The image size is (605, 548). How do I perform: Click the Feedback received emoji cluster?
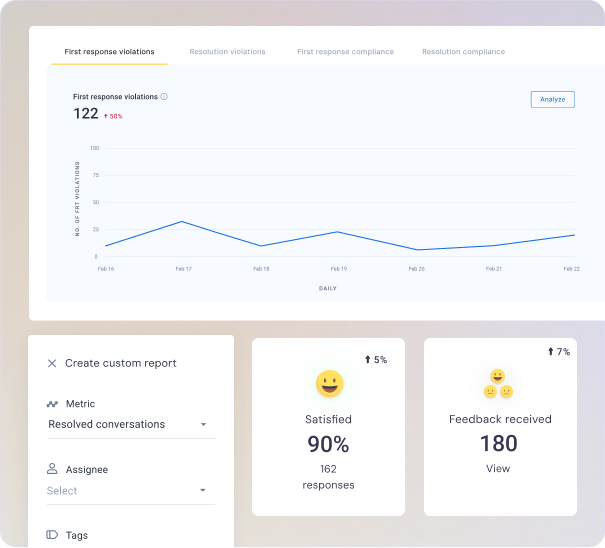pyautogui.click(x=499, y=384)
